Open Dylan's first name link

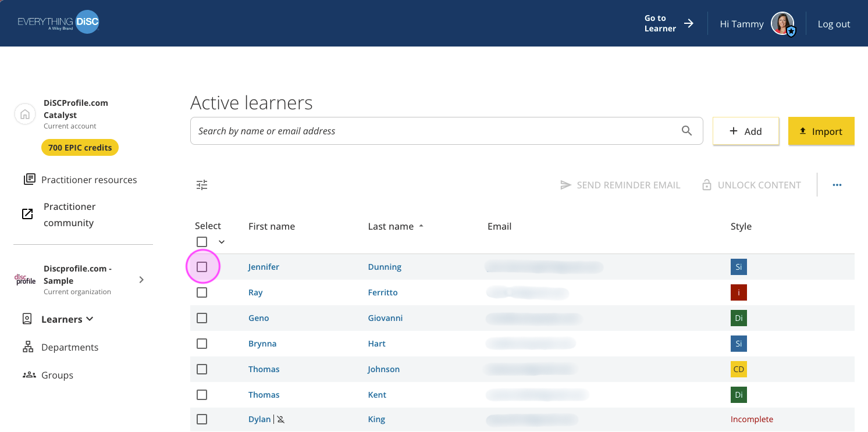click(259, 419)
